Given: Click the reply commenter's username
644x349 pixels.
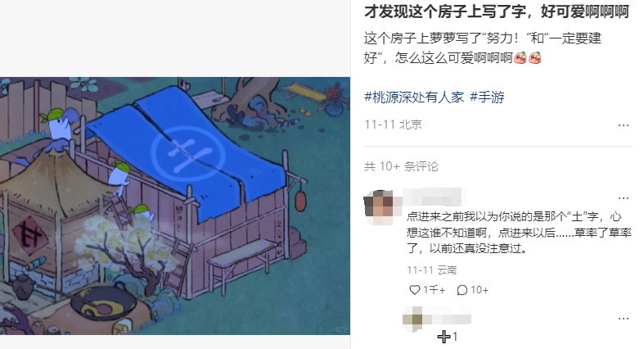Looking at the screenshot, I should click(x=448, y=319).
